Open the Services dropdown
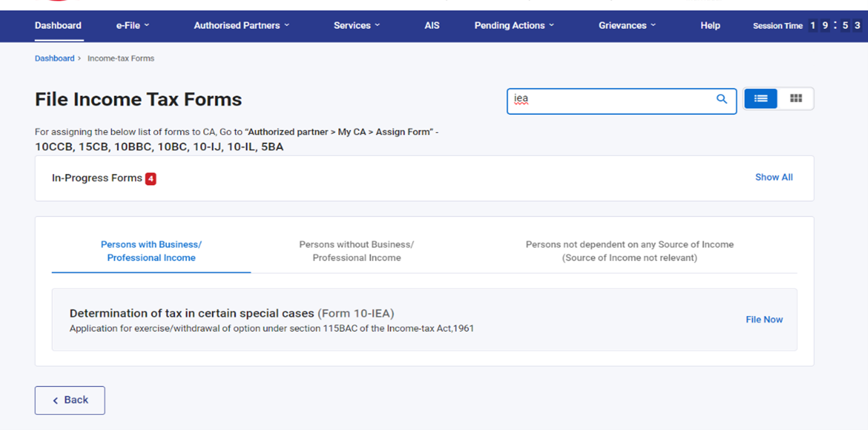This screenshot has height=430, width=868. click(356, 26)
